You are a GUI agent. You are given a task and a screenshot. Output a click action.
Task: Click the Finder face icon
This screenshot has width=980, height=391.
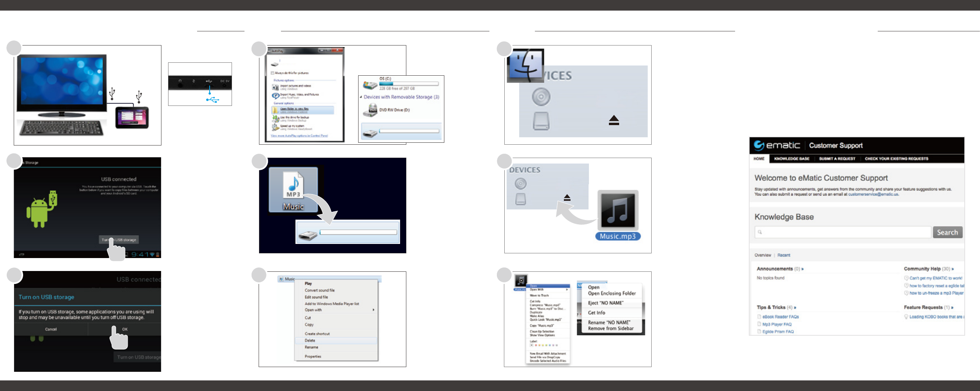525,65
